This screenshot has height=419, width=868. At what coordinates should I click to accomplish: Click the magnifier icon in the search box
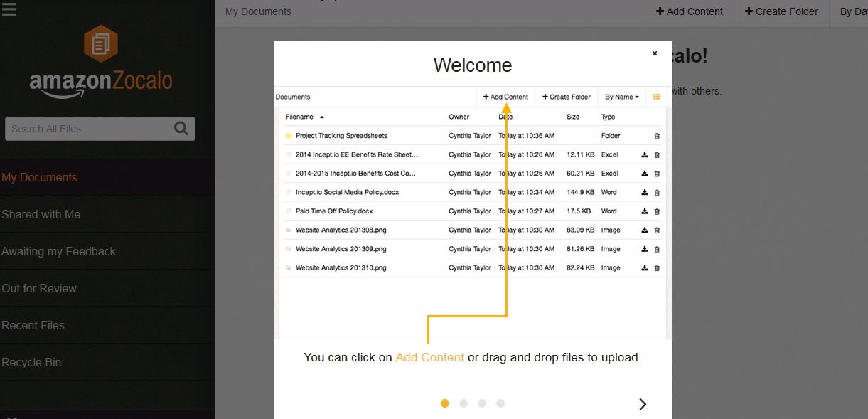point(181,128)
